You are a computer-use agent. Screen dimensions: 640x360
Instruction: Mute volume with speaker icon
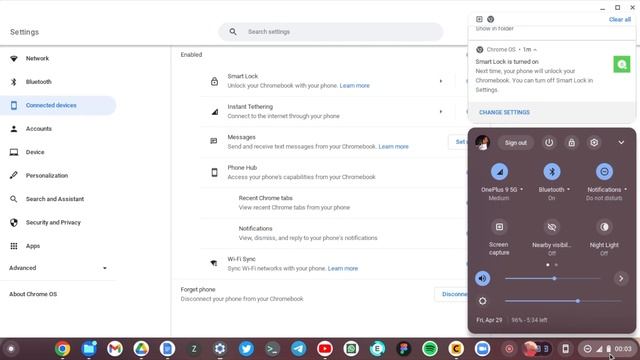click(x=482, y=278)
